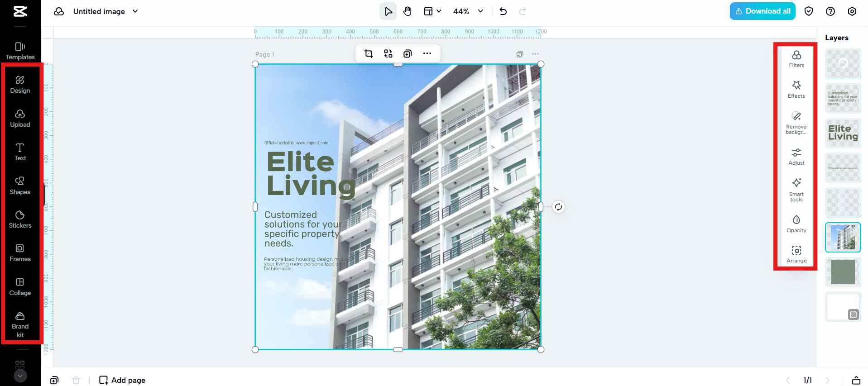Select the crop icon above the canvas
Image resolution: width=868 pixels, height=386 pixels.
369,54
